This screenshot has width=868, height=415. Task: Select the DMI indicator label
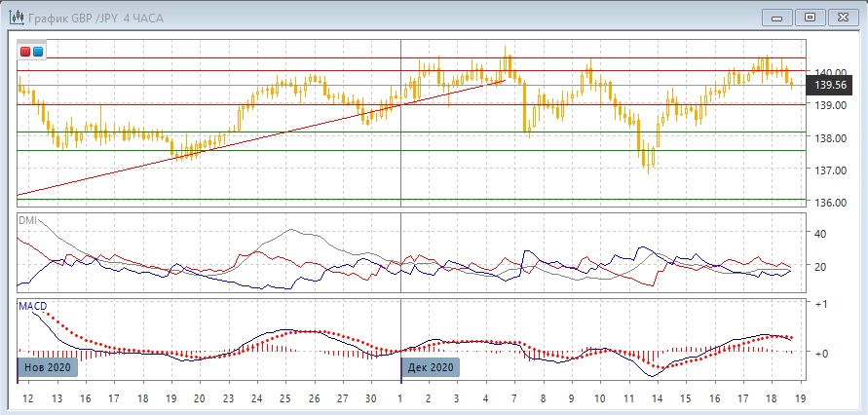click(x=27, y=221)
